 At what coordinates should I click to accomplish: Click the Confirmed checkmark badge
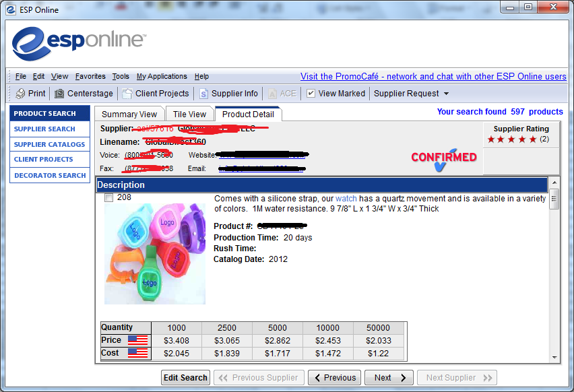click(444, 159)
